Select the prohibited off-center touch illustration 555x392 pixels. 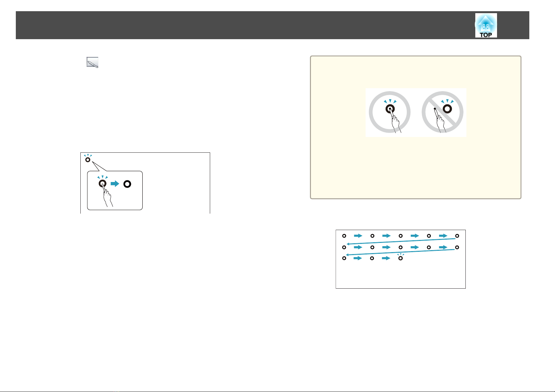point(442,112)
